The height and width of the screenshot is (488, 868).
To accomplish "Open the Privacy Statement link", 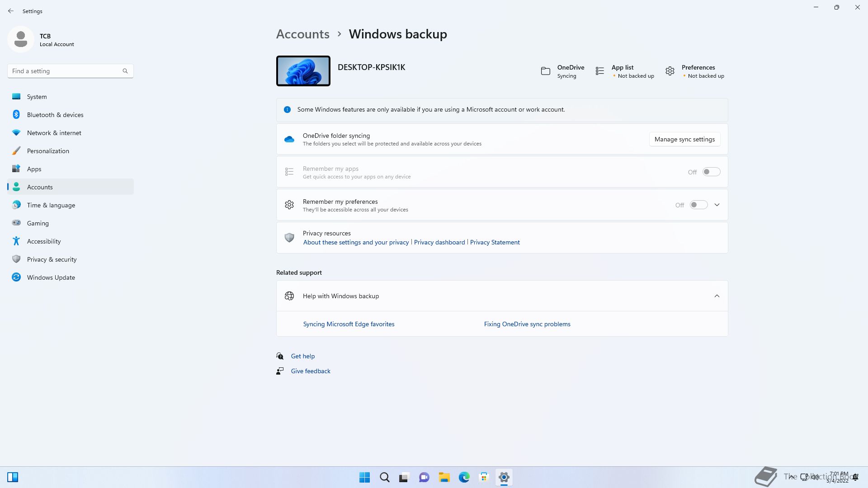I will (x=495, y=242).
